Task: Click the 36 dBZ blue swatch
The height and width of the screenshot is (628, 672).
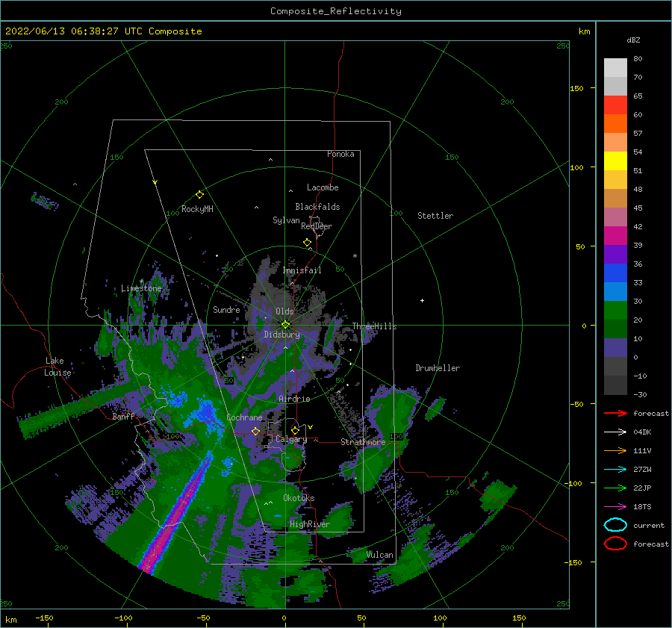Action: point(615,273)
